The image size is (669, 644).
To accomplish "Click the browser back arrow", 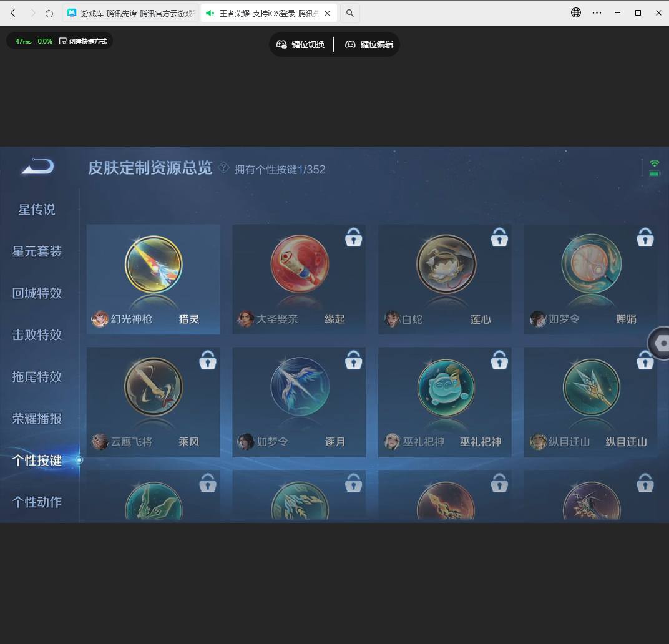I will (x=12, y=12).
